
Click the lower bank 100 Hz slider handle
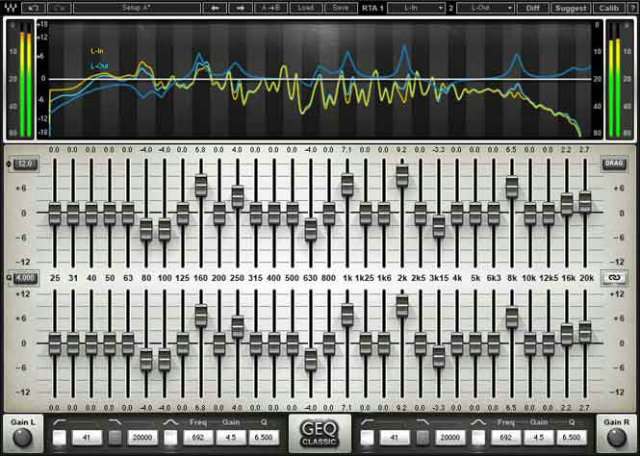pos(164,360)
